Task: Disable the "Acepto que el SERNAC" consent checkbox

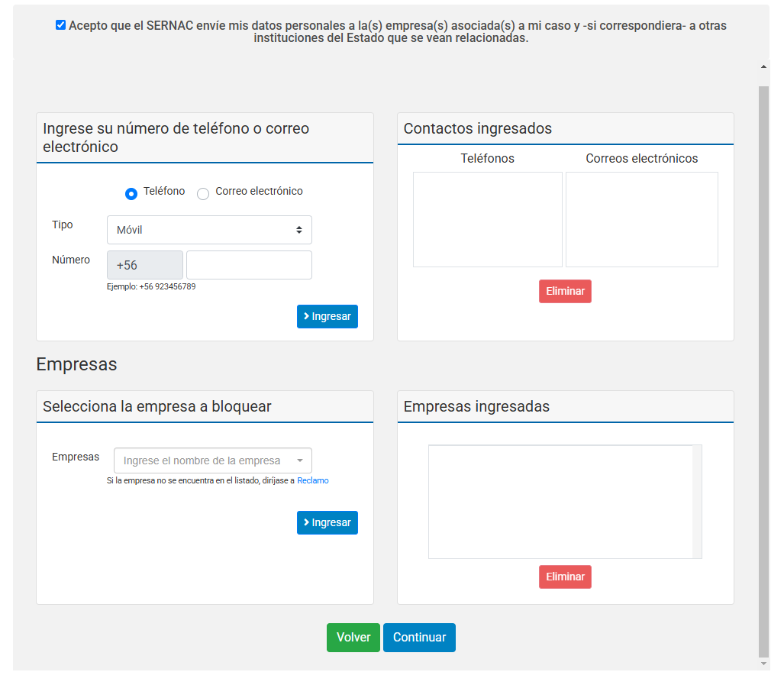Action: (x=60, y=24)
